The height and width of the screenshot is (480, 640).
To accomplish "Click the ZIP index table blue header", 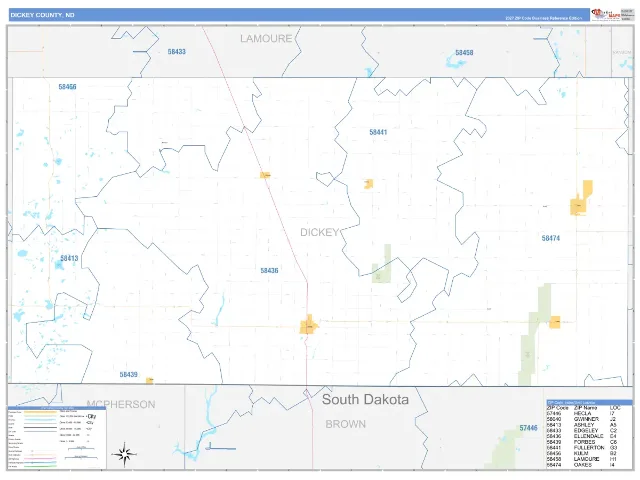I will pyautogui.click(x=589, y=402).
